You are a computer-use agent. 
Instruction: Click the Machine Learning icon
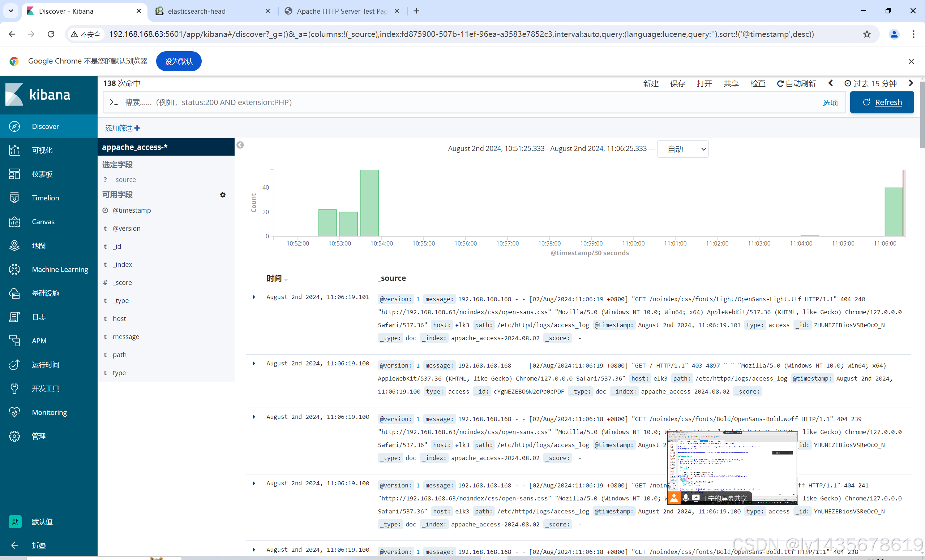click(x=14, y=269)
